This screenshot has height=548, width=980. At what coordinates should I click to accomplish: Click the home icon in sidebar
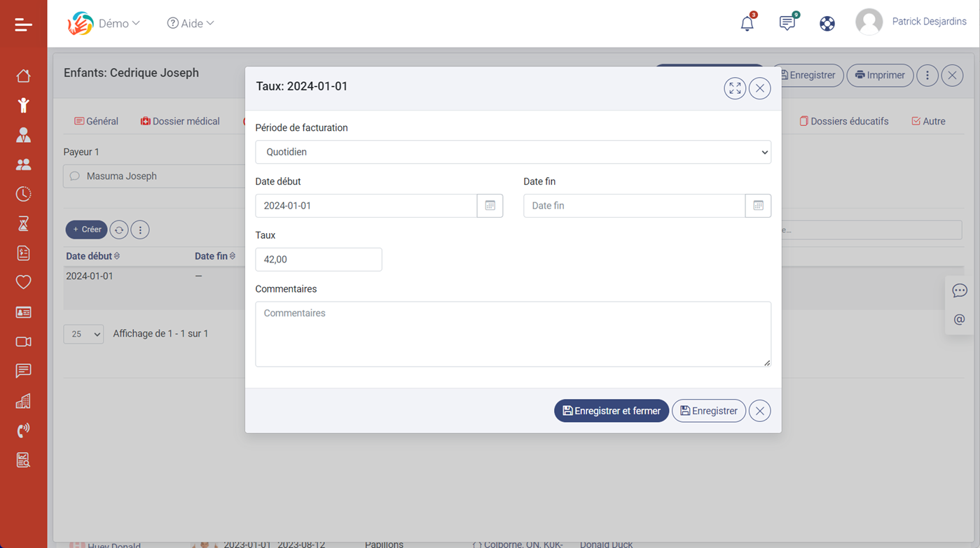tap(23, 76)
